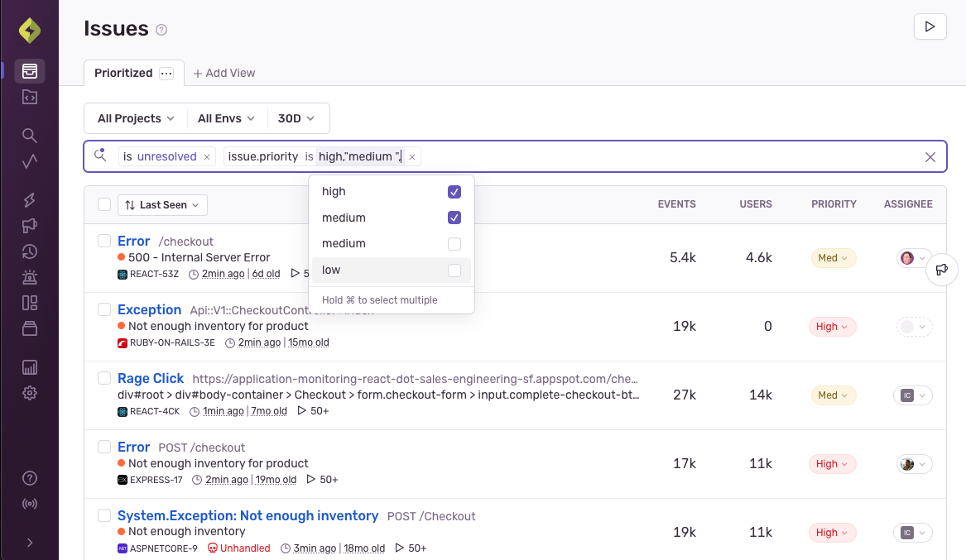Open the 30D time range dropdown
The height and width of the screenshot is (560, 966).
coord(296,118)
